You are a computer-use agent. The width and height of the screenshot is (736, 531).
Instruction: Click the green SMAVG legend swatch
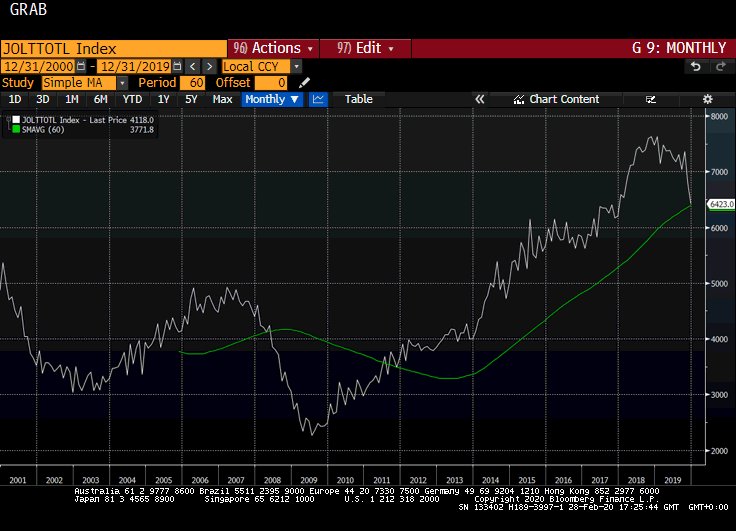tap(16, 129)
